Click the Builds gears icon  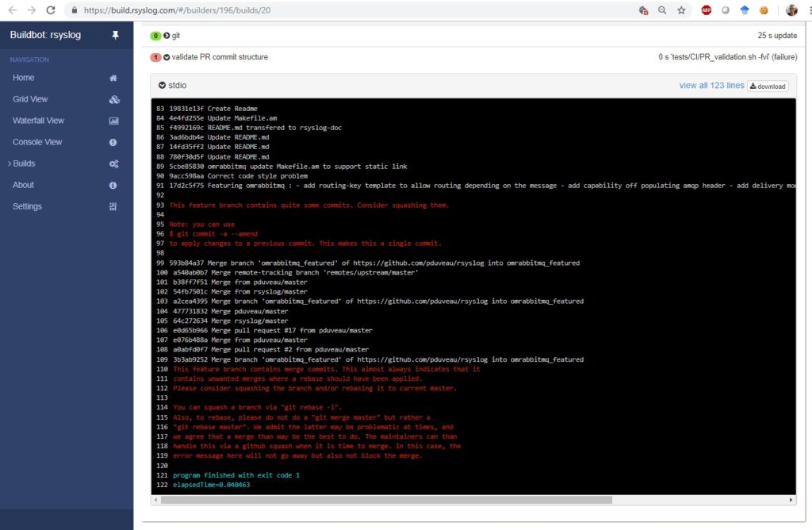coord(114,163)
